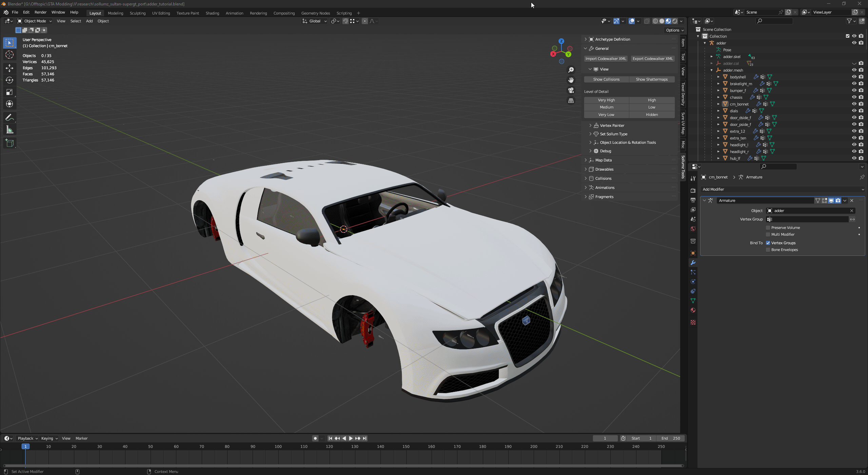The width and height of the screenshot is (868, 475).
Task: Click Import Codewalker XML button
Action: (x=606, y=59)
